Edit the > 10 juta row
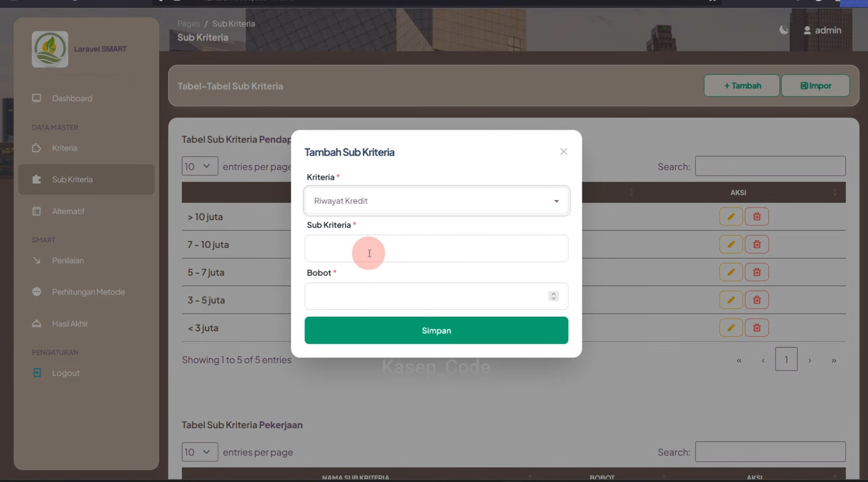The width and height of the screenshot is (868, 482). coord(731,217)
